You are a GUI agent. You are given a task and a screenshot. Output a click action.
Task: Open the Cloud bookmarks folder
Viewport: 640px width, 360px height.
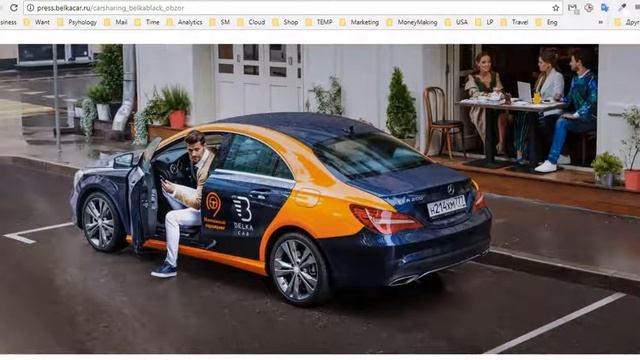pos(251,22)
